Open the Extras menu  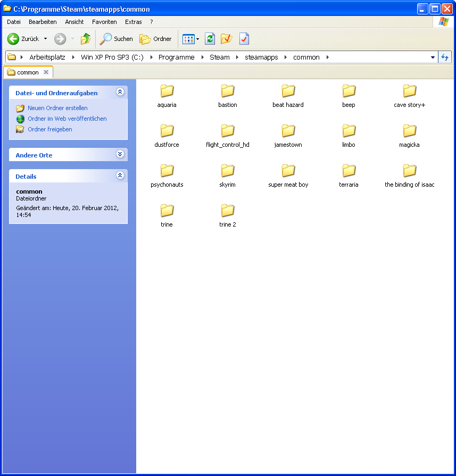click(x=133, y=22)
